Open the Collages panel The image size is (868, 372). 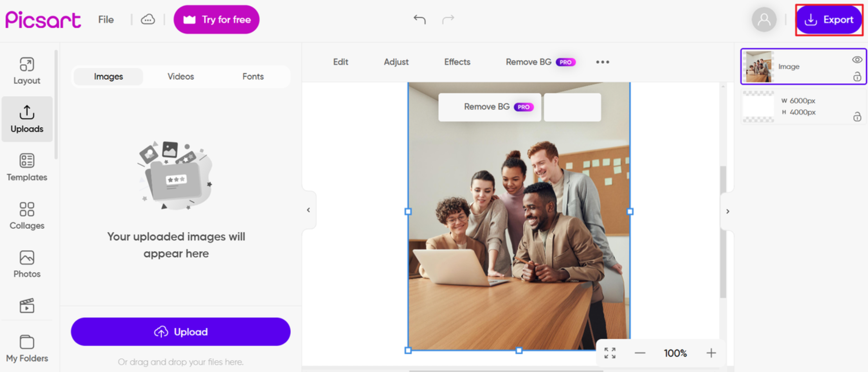pos(27,216)
